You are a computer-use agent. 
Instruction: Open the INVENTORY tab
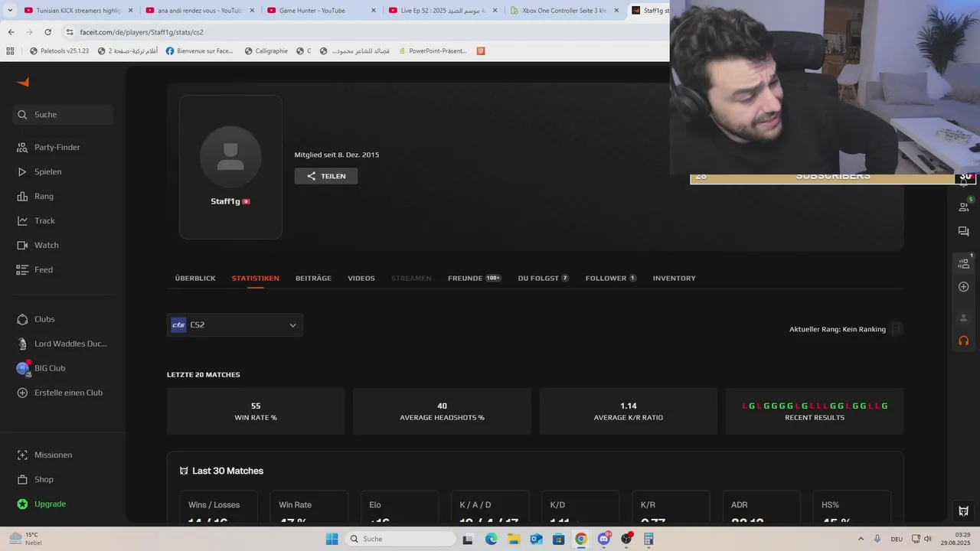675,279
